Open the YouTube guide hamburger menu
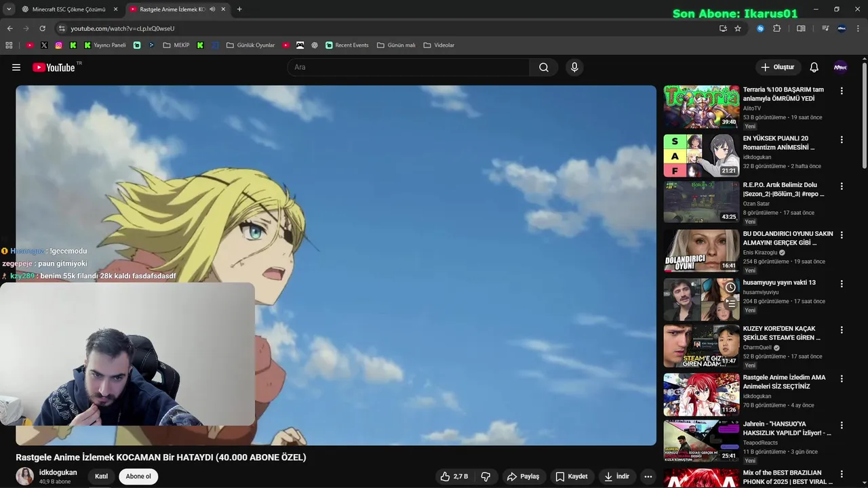Viewport: 868px width, 488px height. click(16, 67)
